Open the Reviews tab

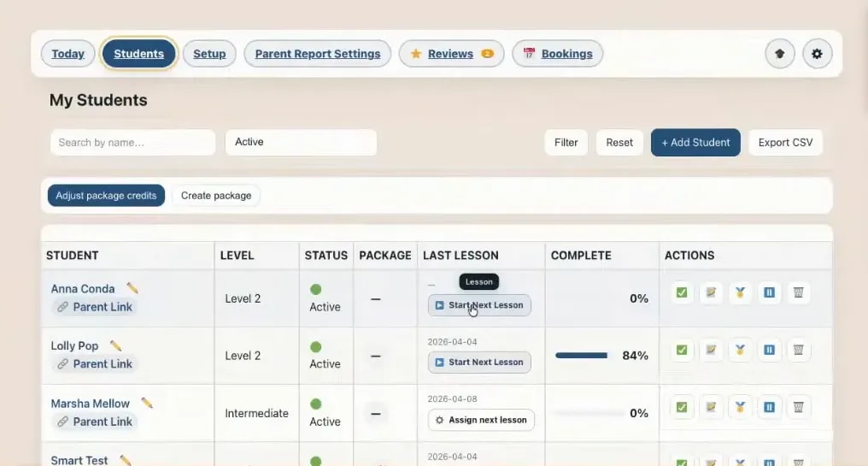click(x=451, y=54)
